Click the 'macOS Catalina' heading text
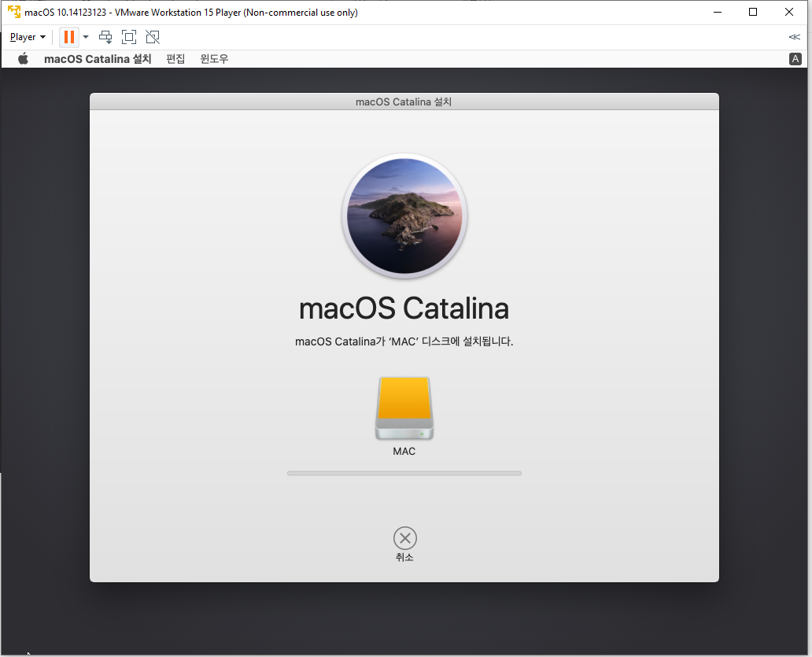 pyautogui.click(x=404, y=308)
